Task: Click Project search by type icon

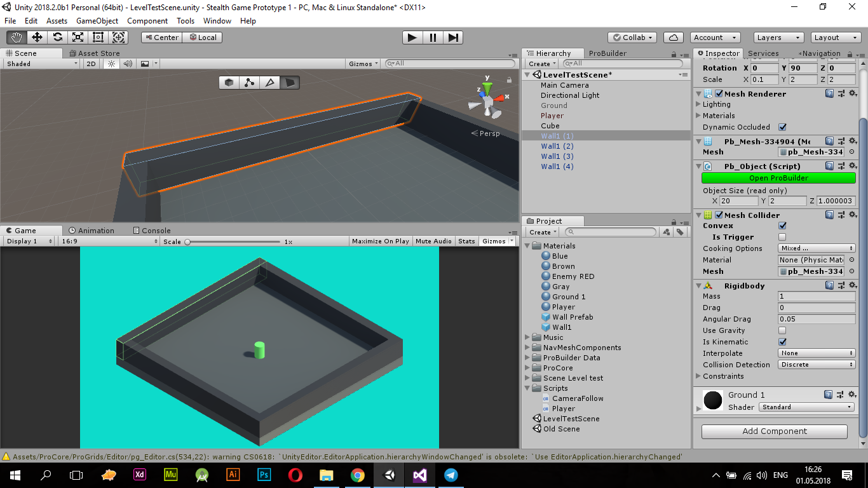Action: click(x=666, y=232)
